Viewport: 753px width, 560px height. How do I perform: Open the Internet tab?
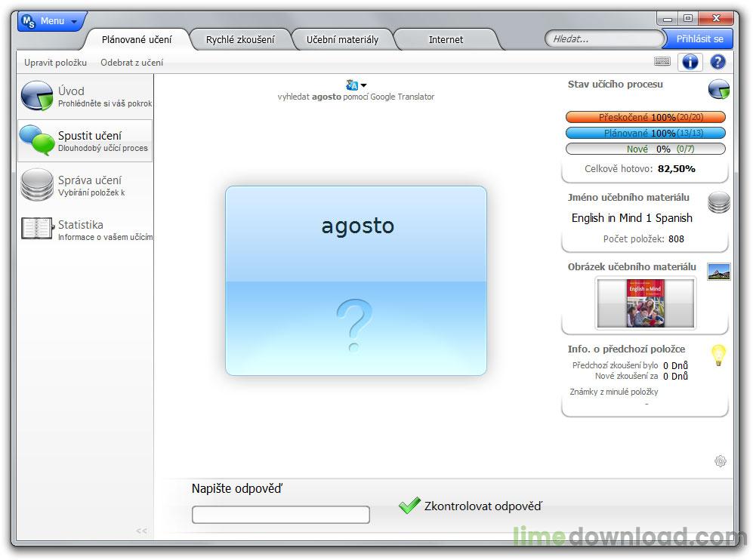[x=446, y=39]
